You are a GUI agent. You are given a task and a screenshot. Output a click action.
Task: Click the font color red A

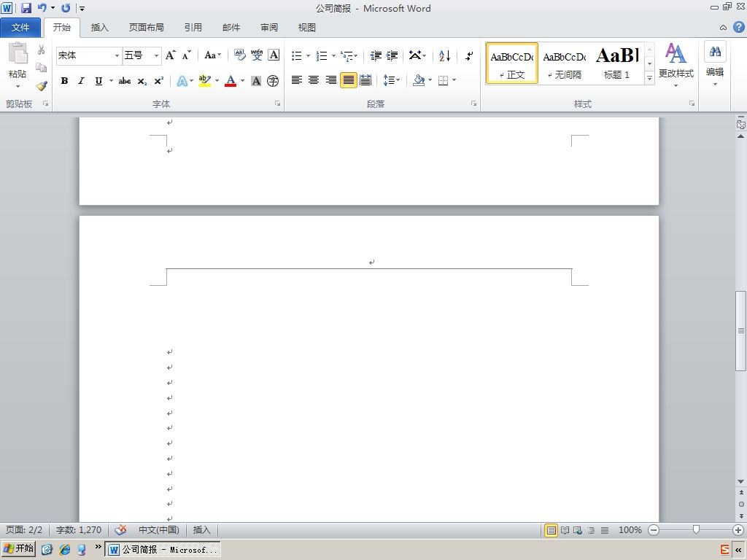pos(231,80)
